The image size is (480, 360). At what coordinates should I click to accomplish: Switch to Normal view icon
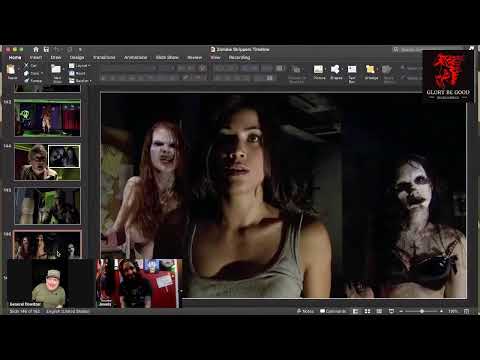(356, 311)
